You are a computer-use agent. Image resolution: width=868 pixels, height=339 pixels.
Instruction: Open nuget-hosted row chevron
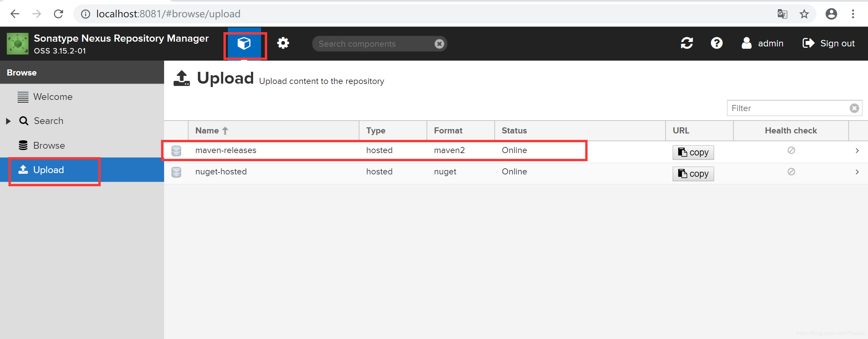(x=857, y=172)
